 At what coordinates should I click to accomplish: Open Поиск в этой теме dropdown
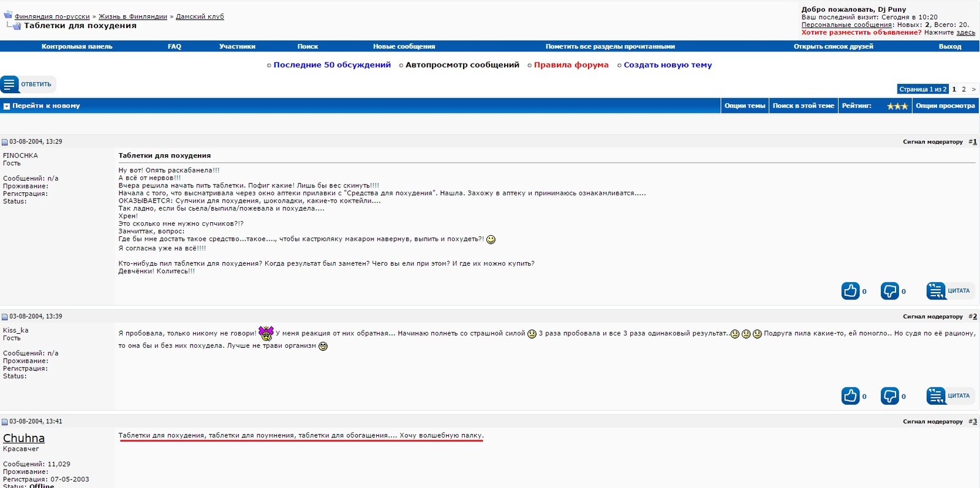[x=803, y=106]
